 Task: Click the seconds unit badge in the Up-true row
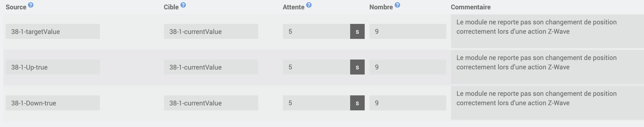point(357,67)
